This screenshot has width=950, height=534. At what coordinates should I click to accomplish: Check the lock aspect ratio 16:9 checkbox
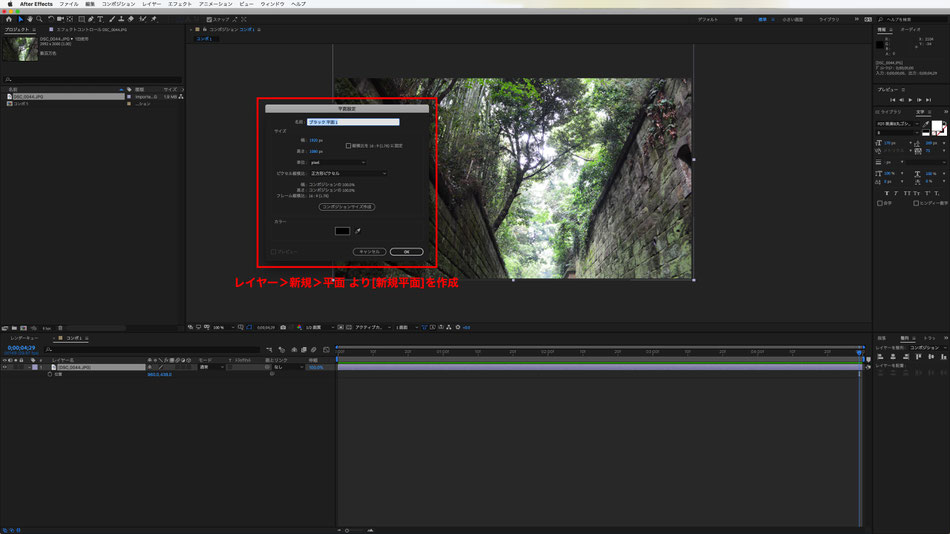pos(348,145)
